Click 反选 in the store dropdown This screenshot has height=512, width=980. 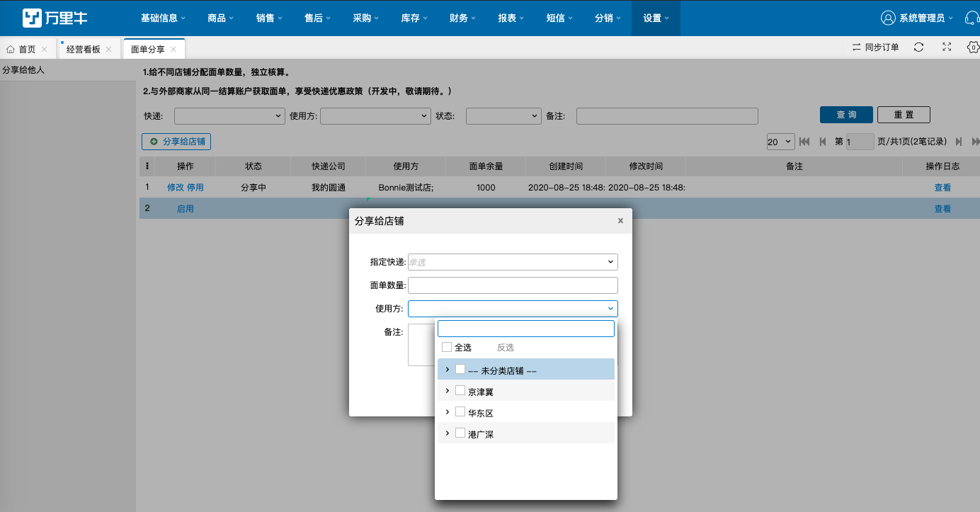coord(506,348)
